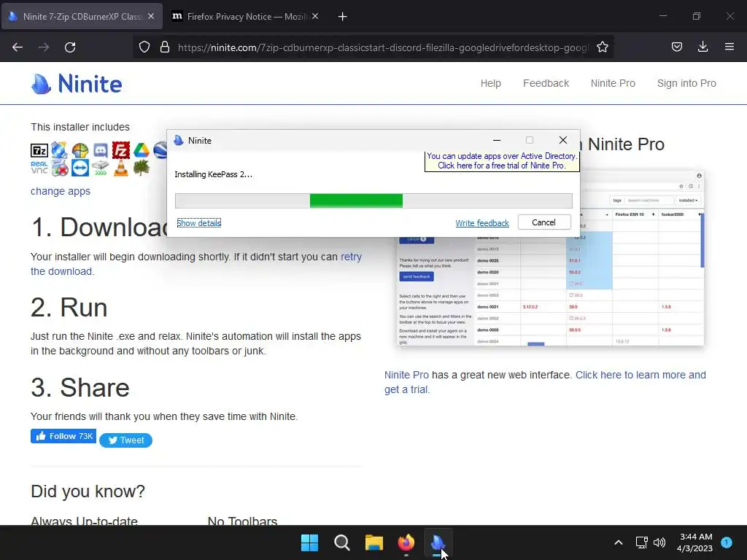The image size is (747, 560).
Task: Click the Firefox taskbar icon
Action: point(406,542)
